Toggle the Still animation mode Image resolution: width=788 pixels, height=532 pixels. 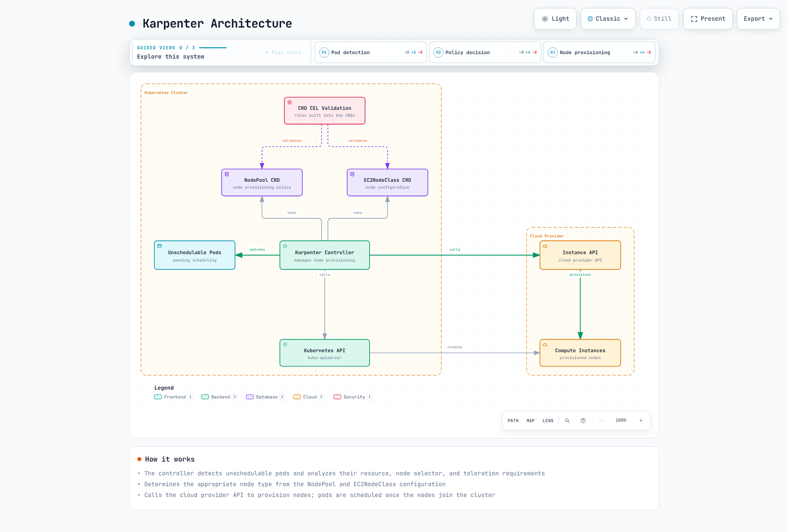pos(659,19)
